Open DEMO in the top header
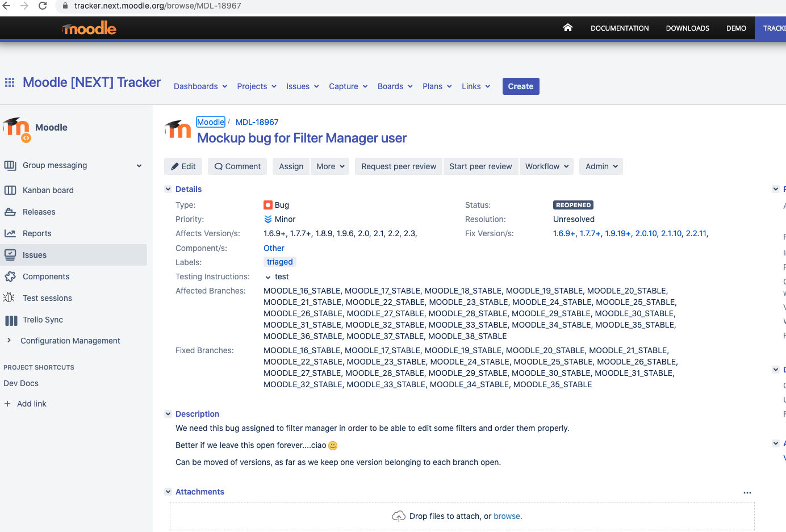Screen dimensions: 786x532 [736, 28]
